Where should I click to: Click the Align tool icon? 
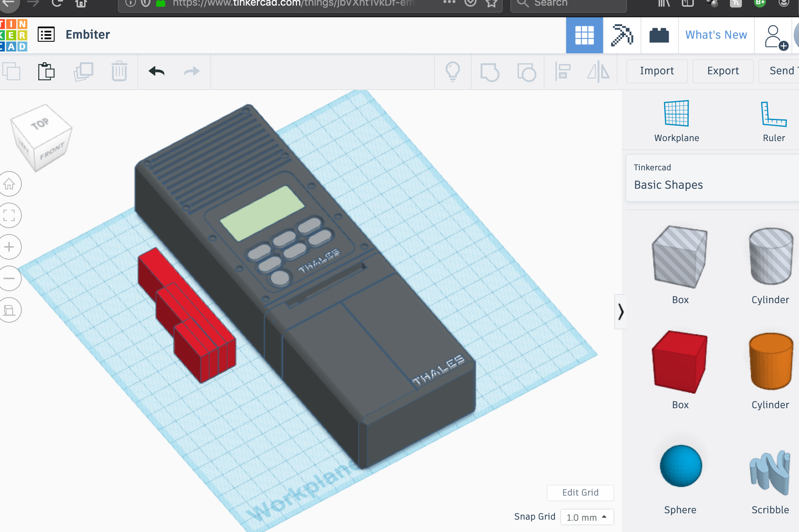click(x=563, y=71)
